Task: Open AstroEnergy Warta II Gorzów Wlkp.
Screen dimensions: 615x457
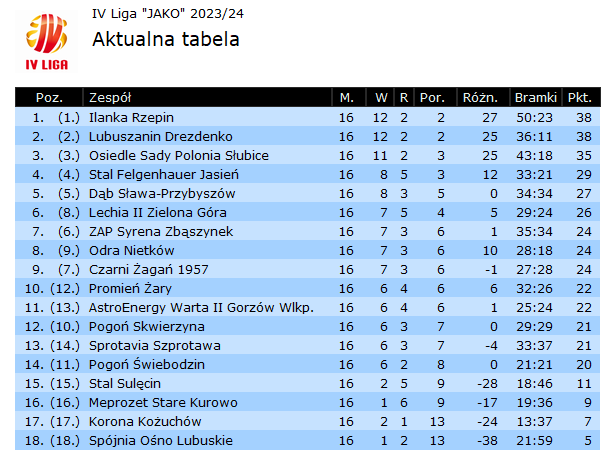Action: point(201,308)
